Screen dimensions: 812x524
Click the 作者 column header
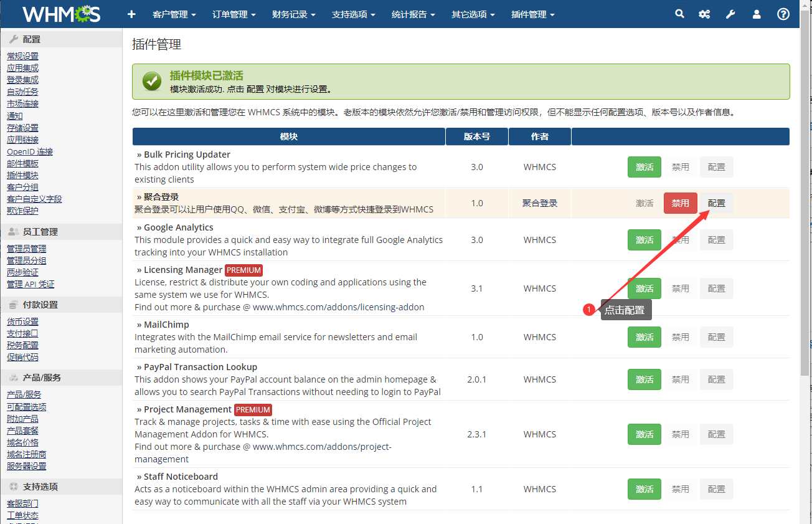pyautogui.click(x=540, y=136)
